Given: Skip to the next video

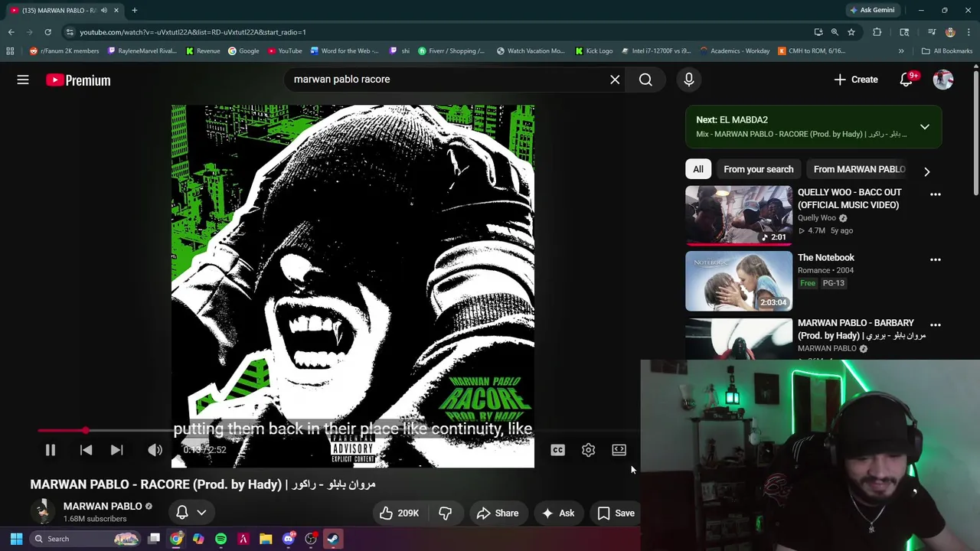Looking at the screenshot, I should click(116, 450).
